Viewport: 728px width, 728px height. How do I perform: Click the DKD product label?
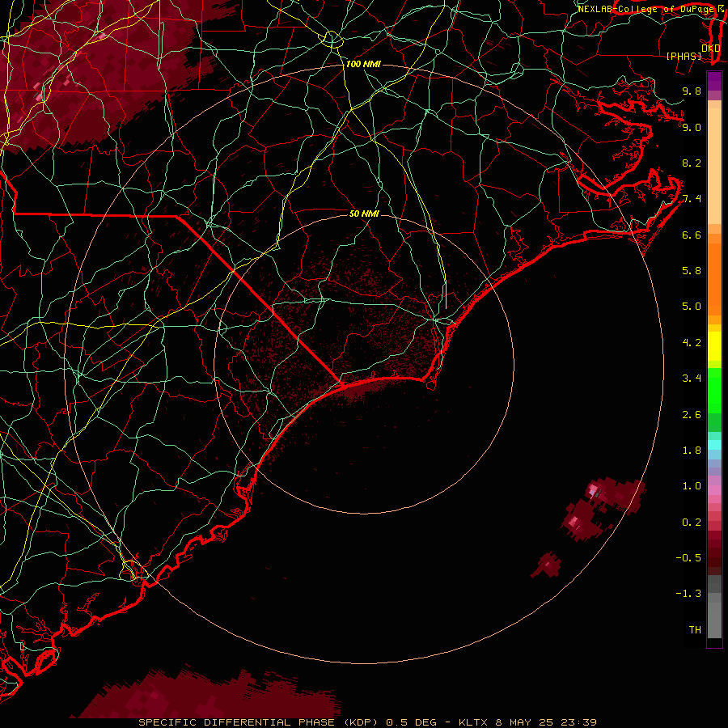(711, 48)
